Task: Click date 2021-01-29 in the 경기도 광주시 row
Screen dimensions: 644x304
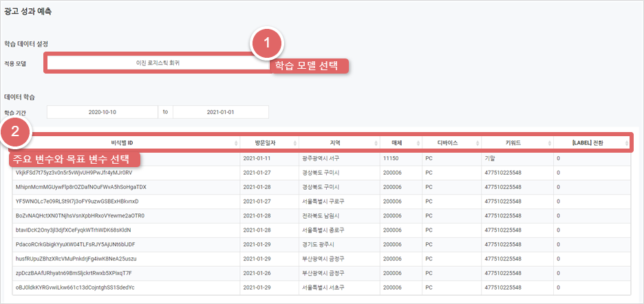Action: [257, 244]
